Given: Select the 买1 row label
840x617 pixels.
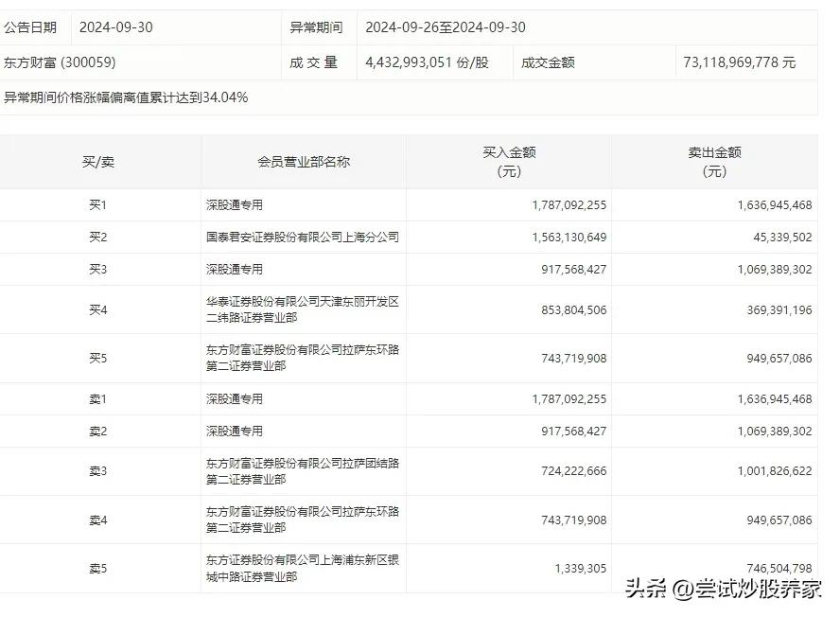Looking at the screenshot, I should click(x=98, y=204).
